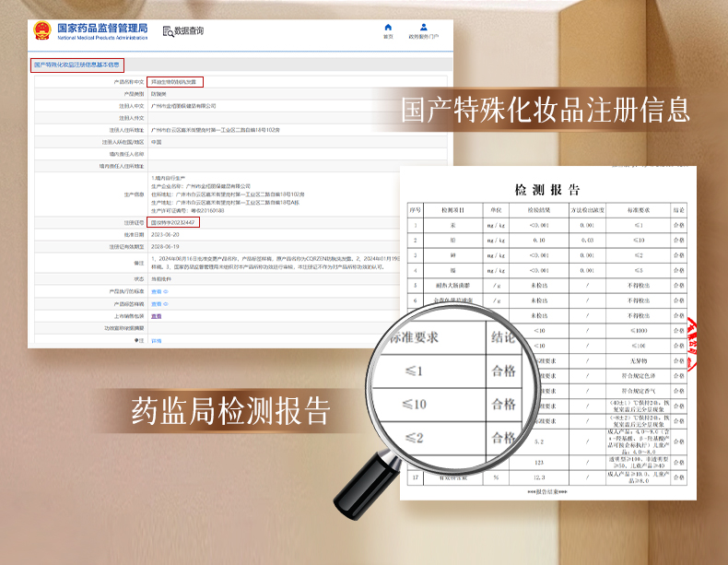
Task: Click the 无异物 standard requirement cell
Action: click(x=639, y=360)
